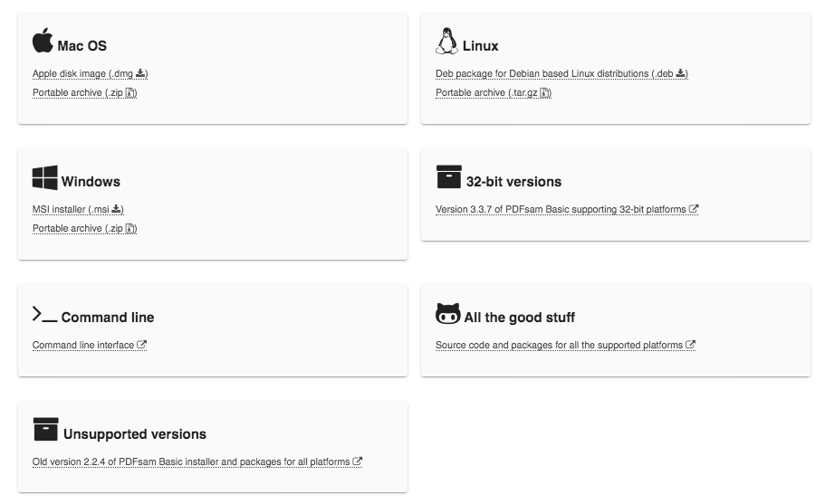Screen dimensions: 825x504
Task: Click the external link icon after Command line interface
Action: point(142,345)
